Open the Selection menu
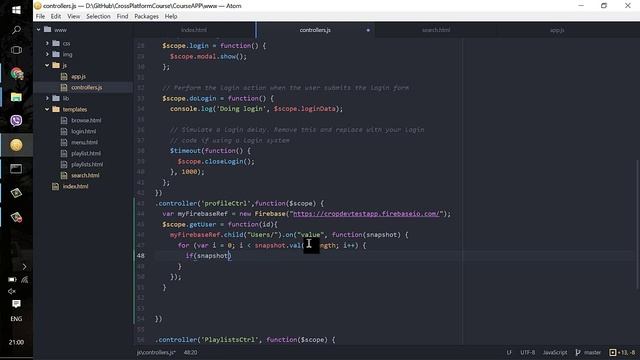Screen dimensions: 640x360 click(98, 16)
